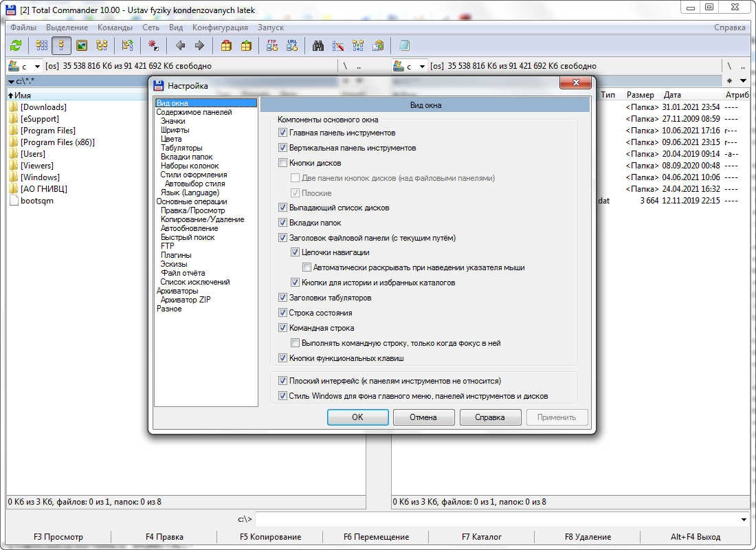Open the command line history dropdown
Viewport: 756px width, 550px height.
[x=743, y=519]
